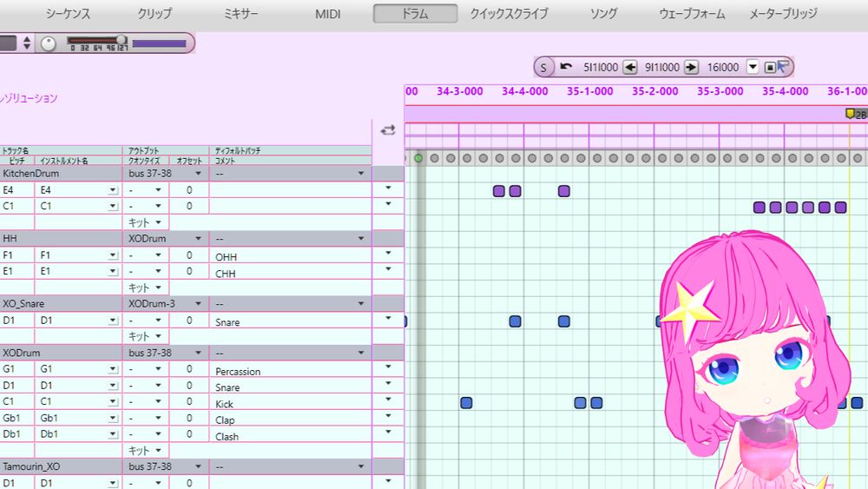The height and width of the screenshot is (489, 868).
Task: Click the up/down stepper beside the grey box
Action: coord(27,43)
